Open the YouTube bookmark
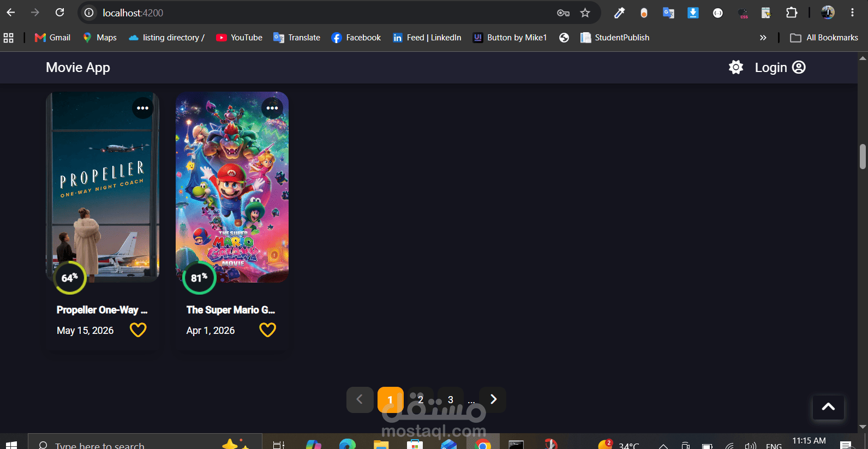The height and width of the screenshot is (449, 868). 239,38
